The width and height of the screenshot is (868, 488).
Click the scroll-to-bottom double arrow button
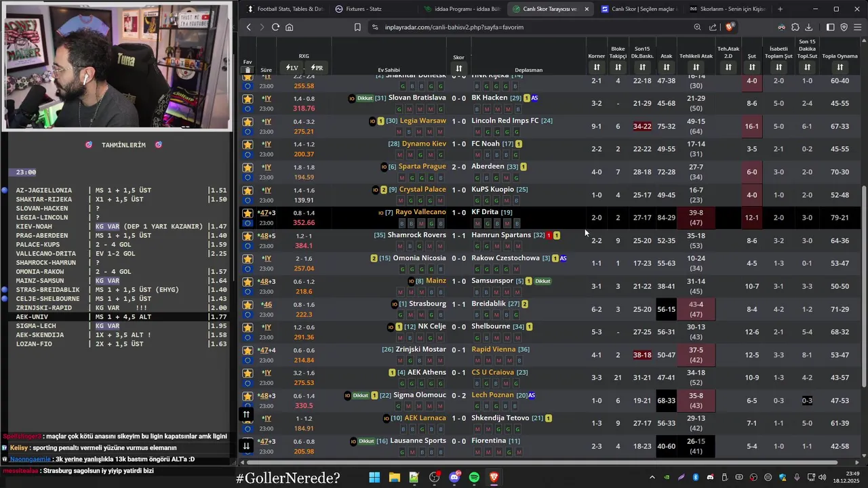click(247, 445)
